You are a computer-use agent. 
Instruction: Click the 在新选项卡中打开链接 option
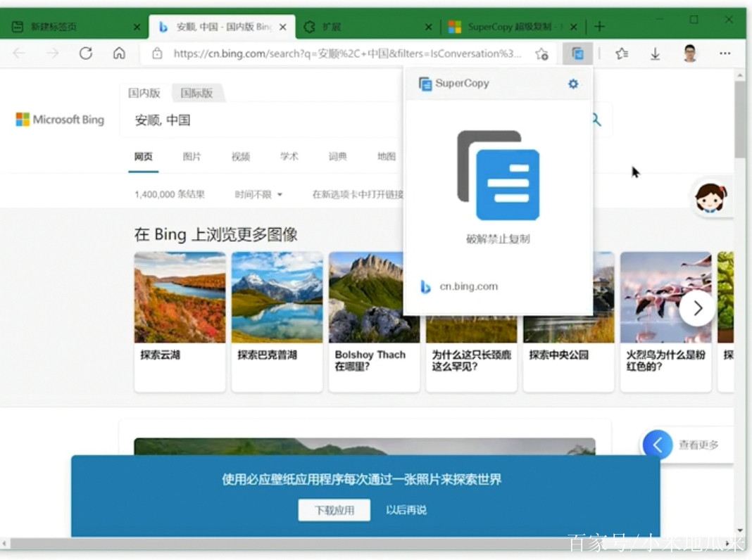coord(358,194)
